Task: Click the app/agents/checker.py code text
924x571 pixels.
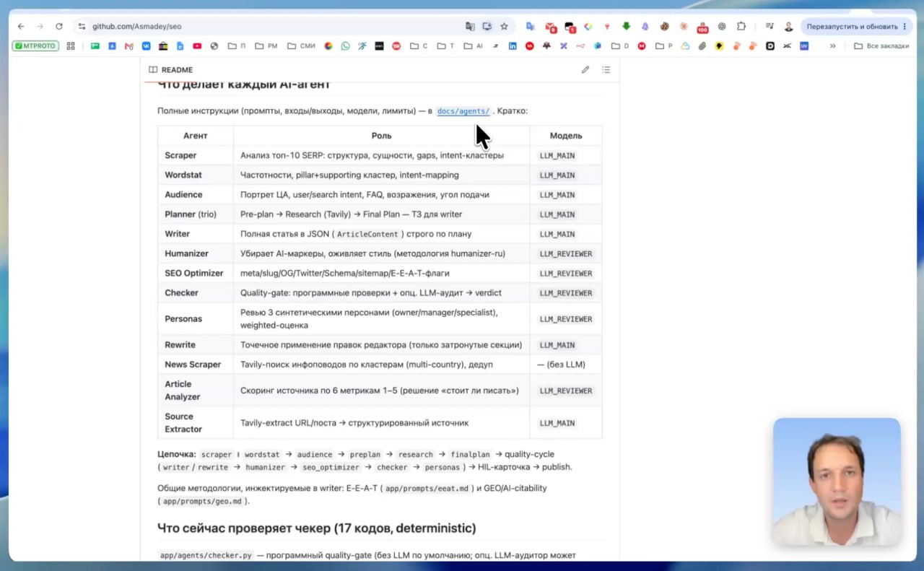Action: tap(206, 556)
